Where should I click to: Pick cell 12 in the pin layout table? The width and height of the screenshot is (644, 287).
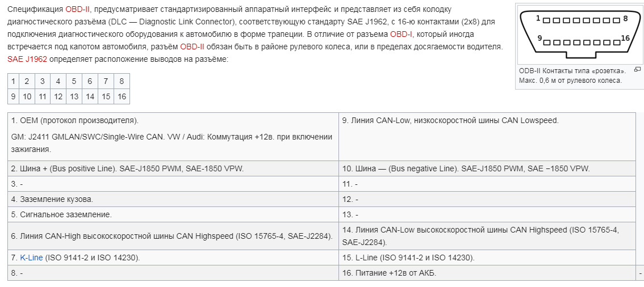(58, 96)
